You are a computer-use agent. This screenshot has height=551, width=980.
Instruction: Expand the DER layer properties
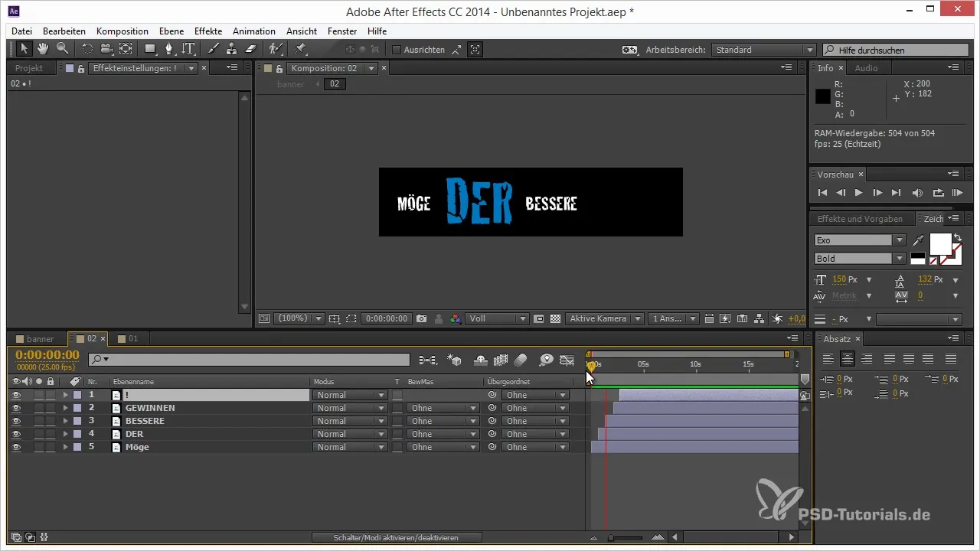point(65,434)
